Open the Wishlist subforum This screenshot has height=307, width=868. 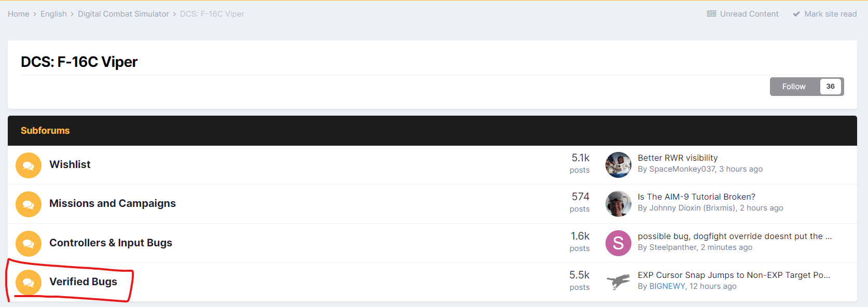coord(70,164)
